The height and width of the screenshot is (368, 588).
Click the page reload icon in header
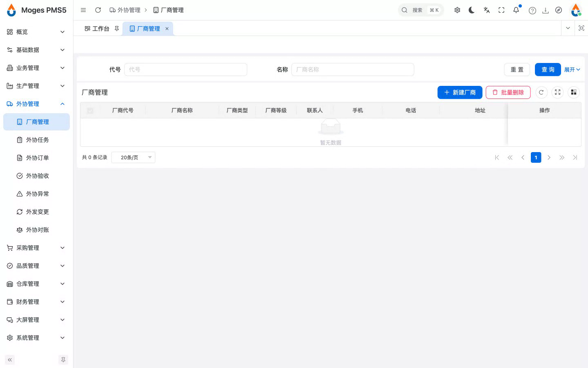98,10
